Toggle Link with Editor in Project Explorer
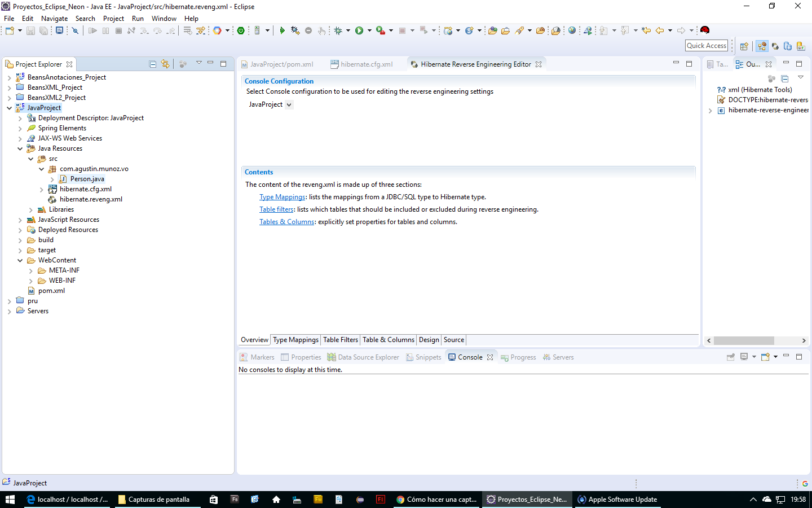This screenshot has height=508, width=812. tap(165, 64)
